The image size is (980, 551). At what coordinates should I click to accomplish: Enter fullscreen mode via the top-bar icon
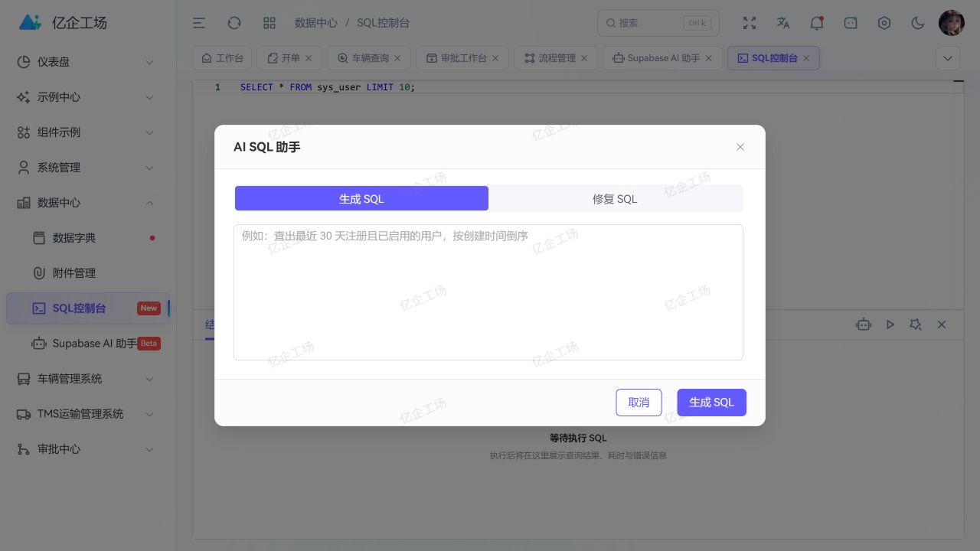[x=750, y=23]
